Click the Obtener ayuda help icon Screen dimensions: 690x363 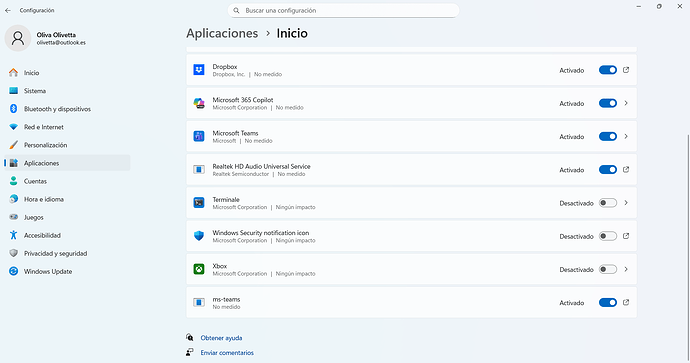tap(190, 337)
